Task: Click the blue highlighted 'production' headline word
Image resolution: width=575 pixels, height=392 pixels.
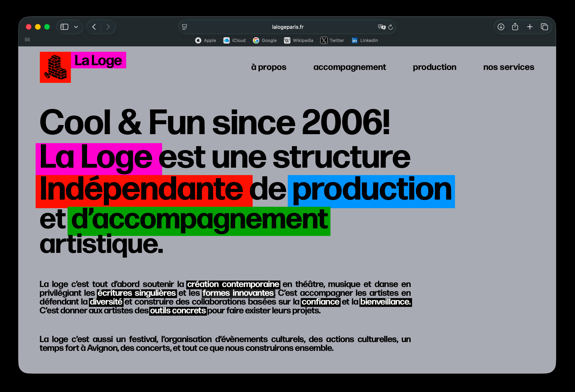Action: point(371,191)
